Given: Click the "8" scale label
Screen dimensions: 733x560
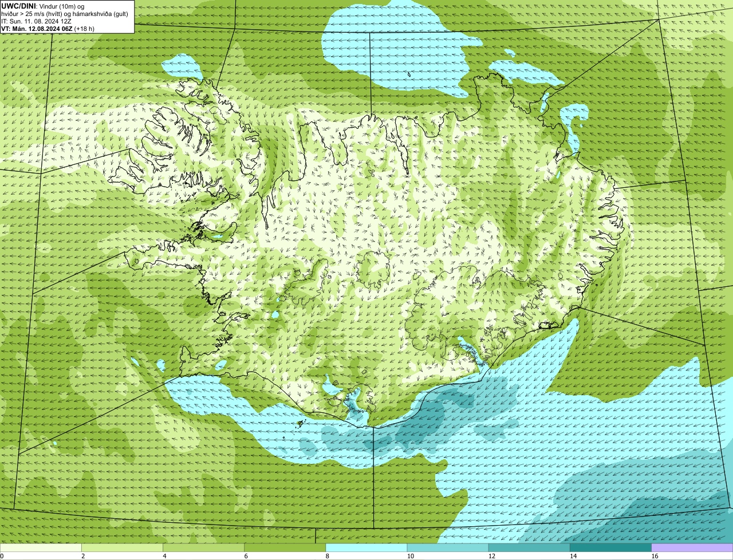Looking at the screenshot, I should [x=328, y=556].
